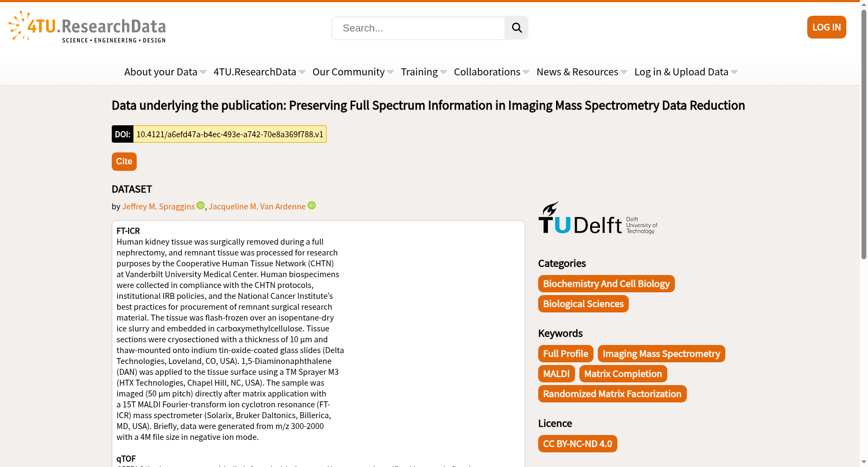Select Imaging Mass Spectrometry keyword
868x467 pixels.
pyautogui.click(x=661, y=354)
